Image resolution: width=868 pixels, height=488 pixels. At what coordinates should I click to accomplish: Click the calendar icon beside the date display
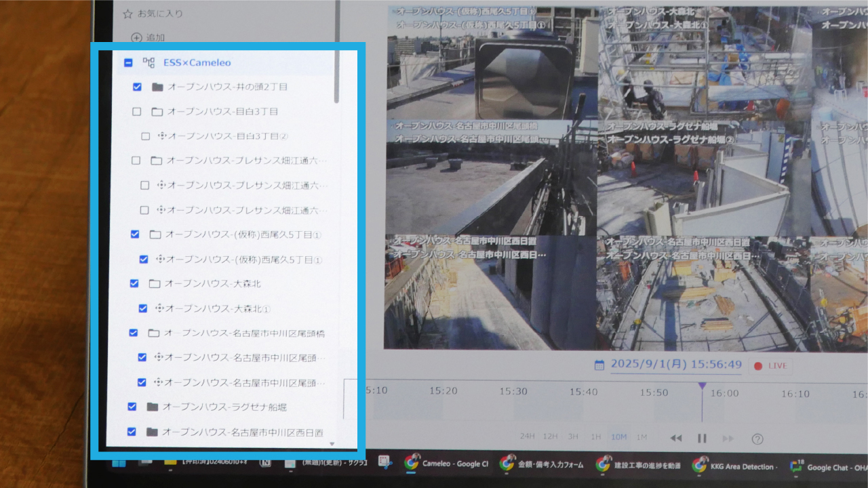599,365
